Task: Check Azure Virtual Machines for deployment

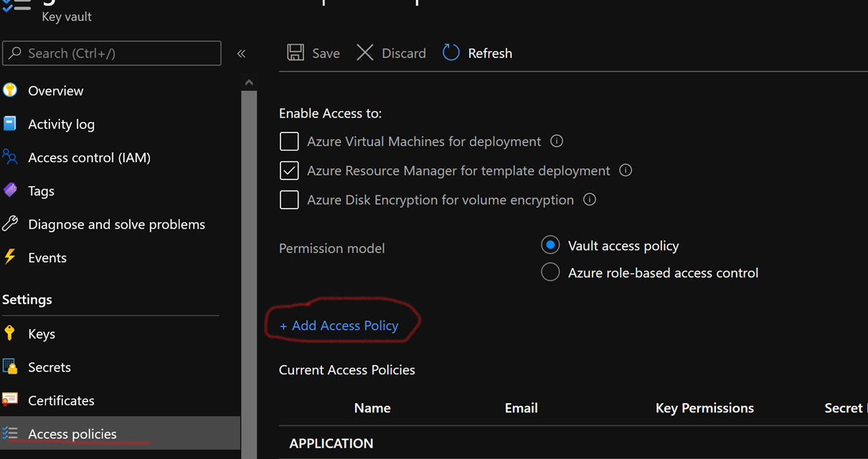Action: tap(289, 141)
